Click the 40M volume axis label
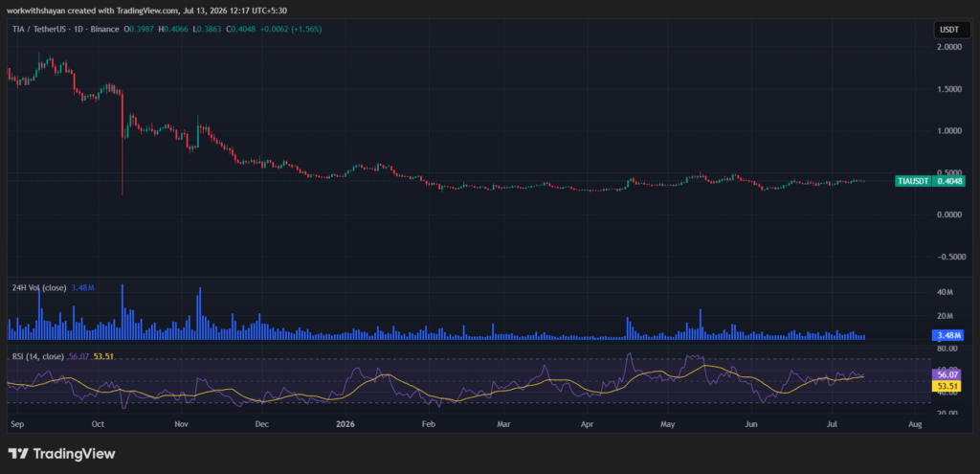The image size is (980, 474). [x=945, y=292]
